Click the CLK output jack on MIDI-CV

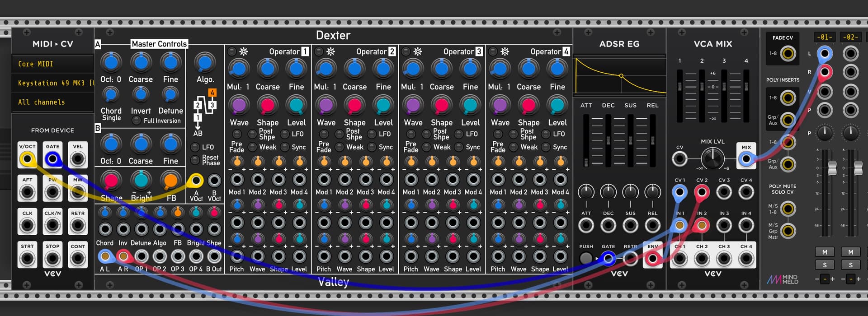coord(27,226)
